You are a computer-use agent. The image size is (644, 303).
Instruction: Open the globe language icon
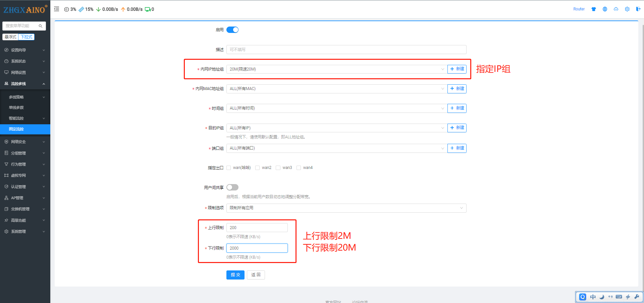[605, 9]
